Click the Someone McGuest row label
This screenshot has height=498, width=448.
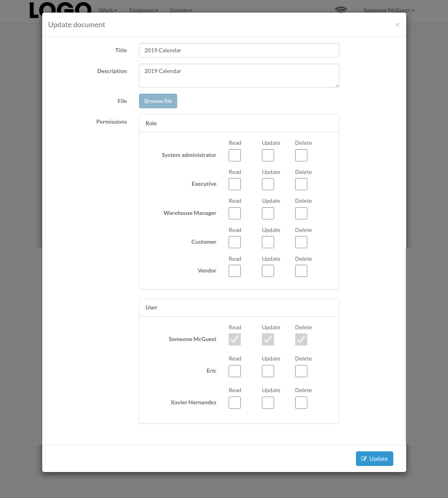pos(193,339)
